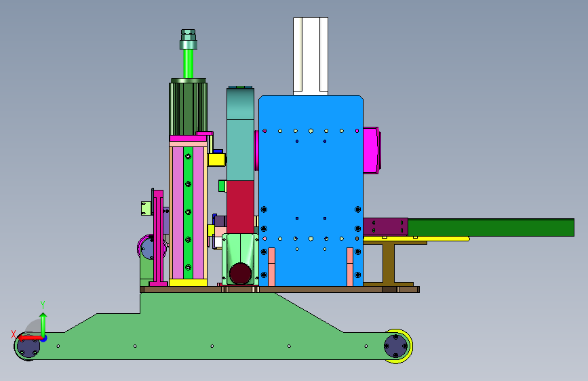Pick the olive I-shaped support stand
Screen dimensions: 588x381
coord(389,263)
